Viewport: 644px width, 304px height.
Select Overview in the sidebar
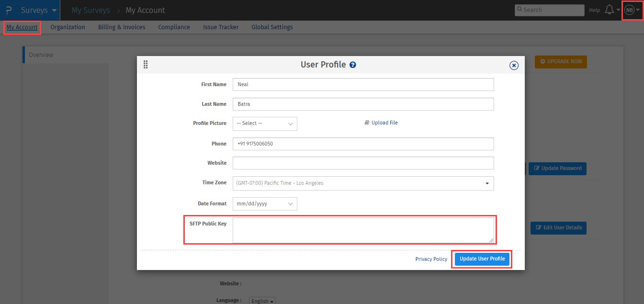pos(66,55)
